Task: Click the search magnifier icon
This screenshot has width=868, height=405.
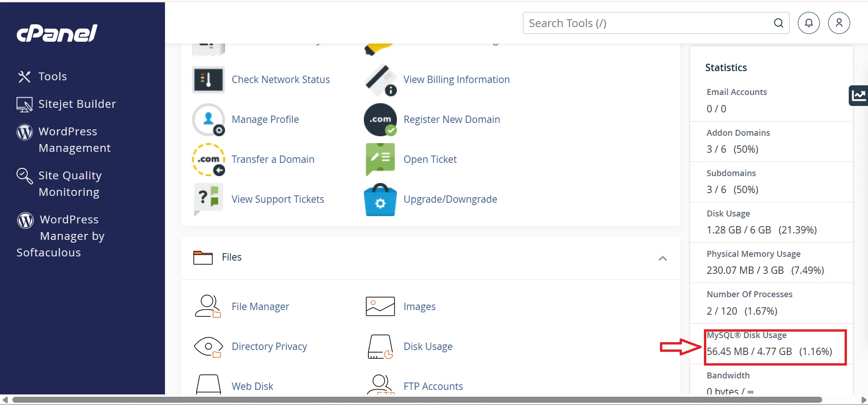Action: click(778, 23)
